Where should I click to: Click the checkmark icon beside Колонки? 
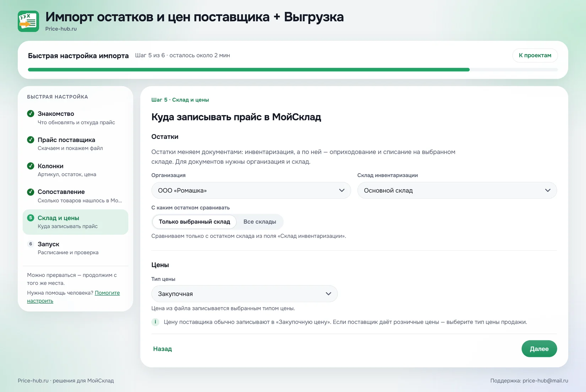click(x=31, y=166)
